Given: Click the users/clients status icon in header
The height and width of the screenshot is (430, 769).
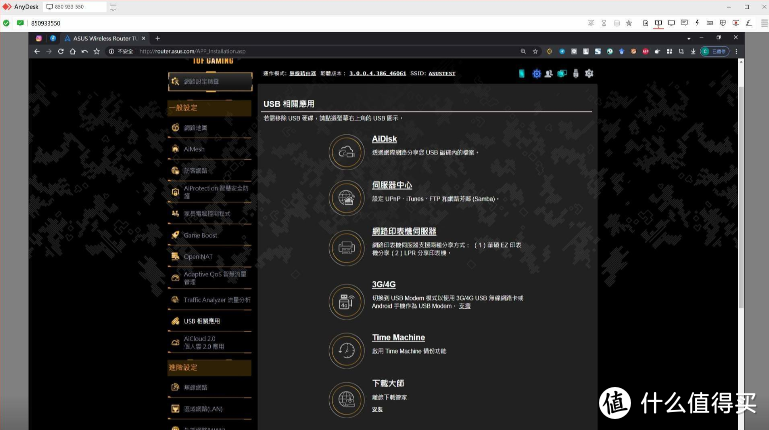Looking at the screenshot, I should (549, 74).
